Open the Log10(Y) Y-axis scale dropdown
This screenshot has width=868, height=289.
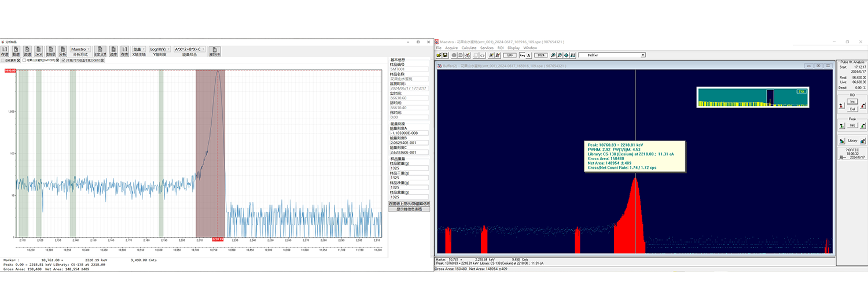pos(159,49)
